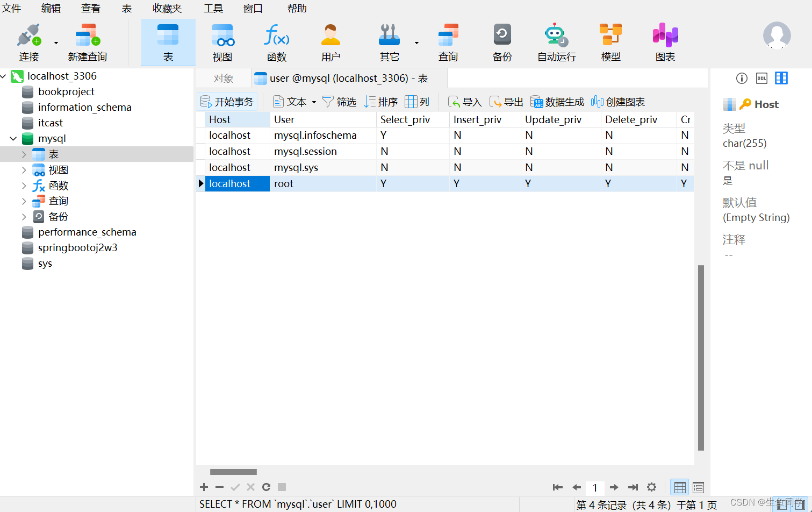This screenshot has width=812, height=512.
Task: Expand the 表 tree node
Action: (x=24, y=154)
